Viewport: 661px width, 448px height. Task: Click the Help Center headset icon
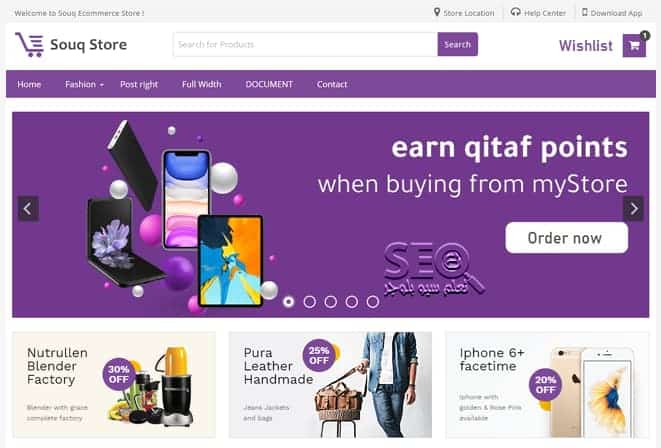coord(516,12)
